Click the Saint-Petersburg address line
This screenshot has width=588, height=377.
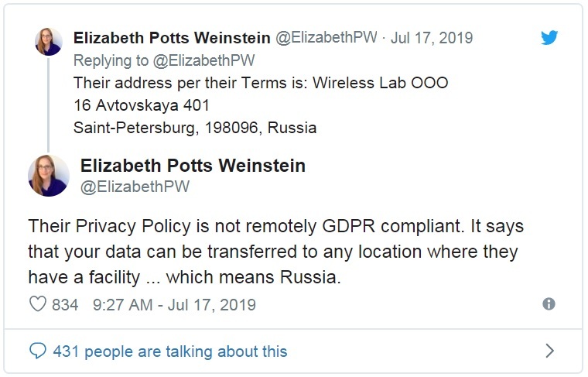pyautogui.click(x=194, y=128)
